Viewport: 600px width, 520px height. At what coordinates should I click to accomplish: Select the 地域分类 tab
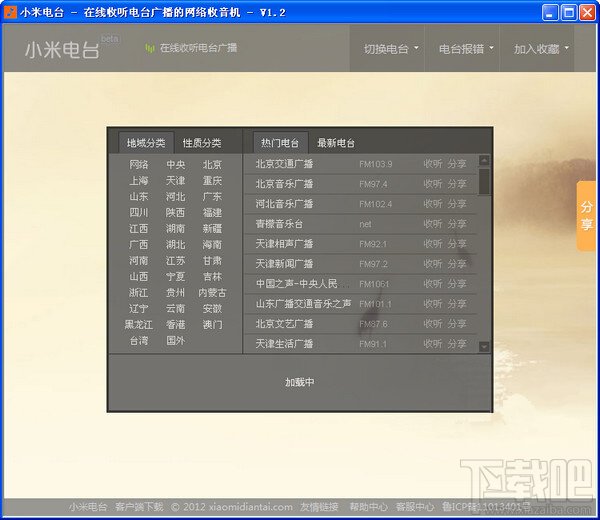(x=146, y=143)
